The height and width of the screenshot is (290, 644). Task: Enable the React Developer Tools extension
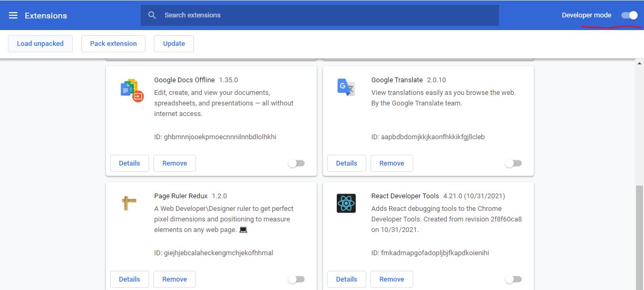[513, 279]
